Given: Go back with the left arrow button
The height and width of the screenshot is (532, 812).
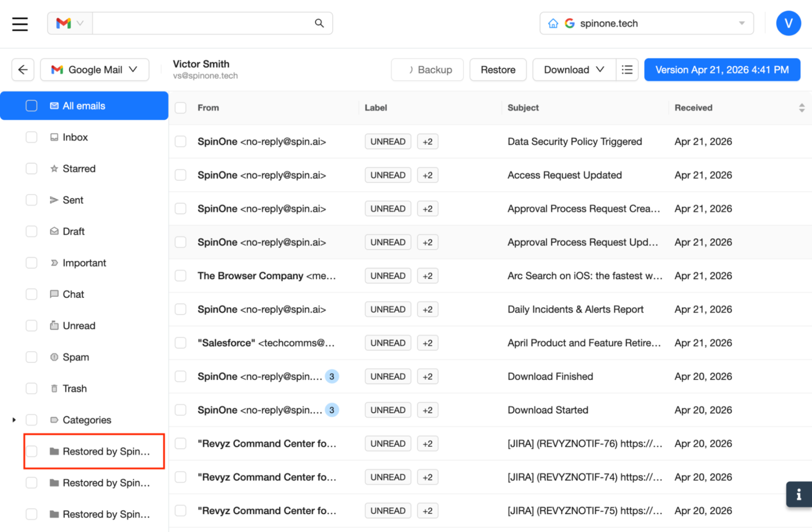Looking at the screenshot, I should [23, 70].
